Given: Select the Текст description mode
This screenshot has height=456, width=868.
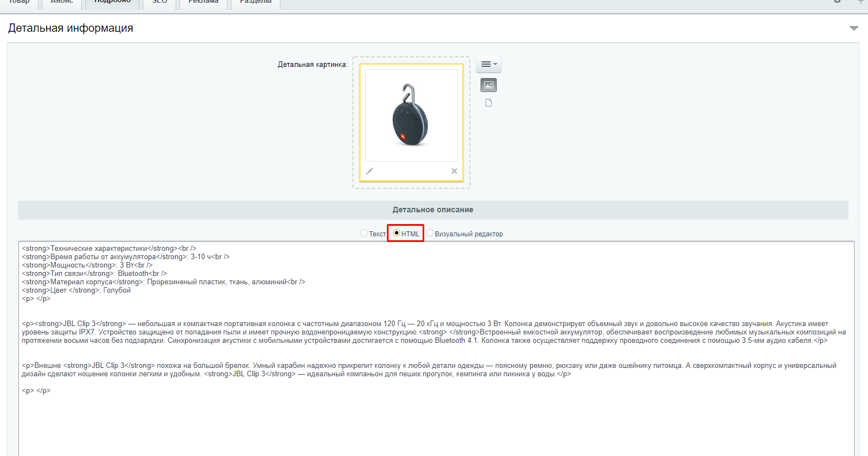Looking at the screenshot, I should click(x=364, y=233).
